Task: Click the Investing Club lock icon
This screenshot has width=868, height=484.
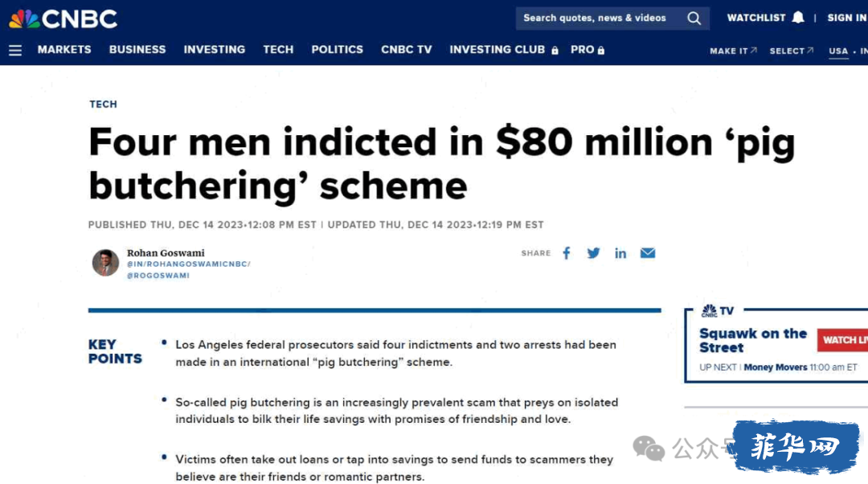Action: (x=555, y=51)
